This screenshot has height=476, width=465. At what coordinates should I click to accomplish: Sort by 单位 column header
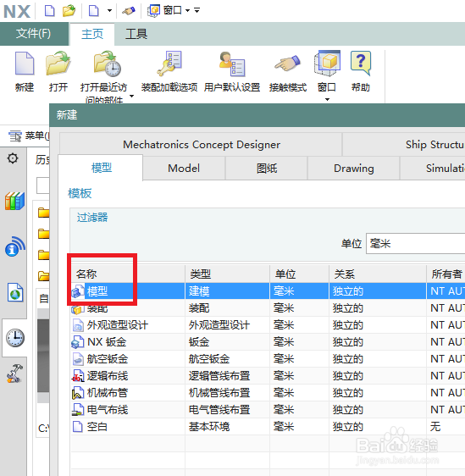pyautogui.click(x=299, y=274)
